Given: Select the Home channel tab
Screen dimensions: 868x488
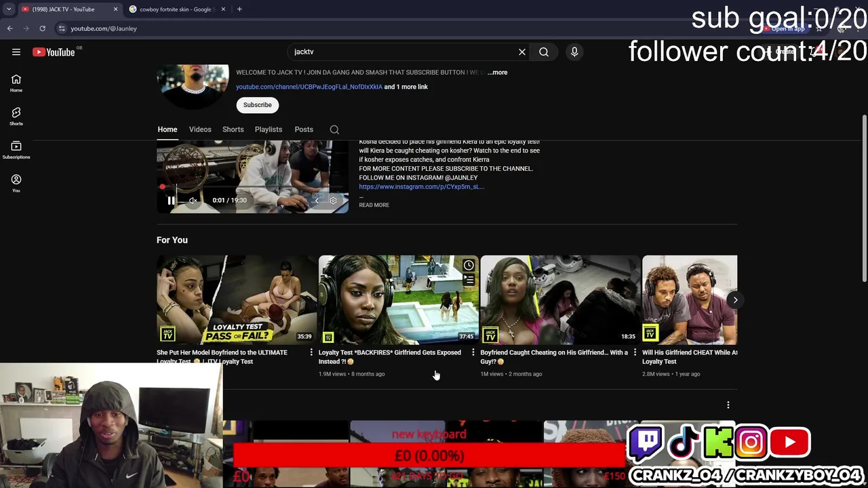Looking at the screenshot, I should (167, 129).
